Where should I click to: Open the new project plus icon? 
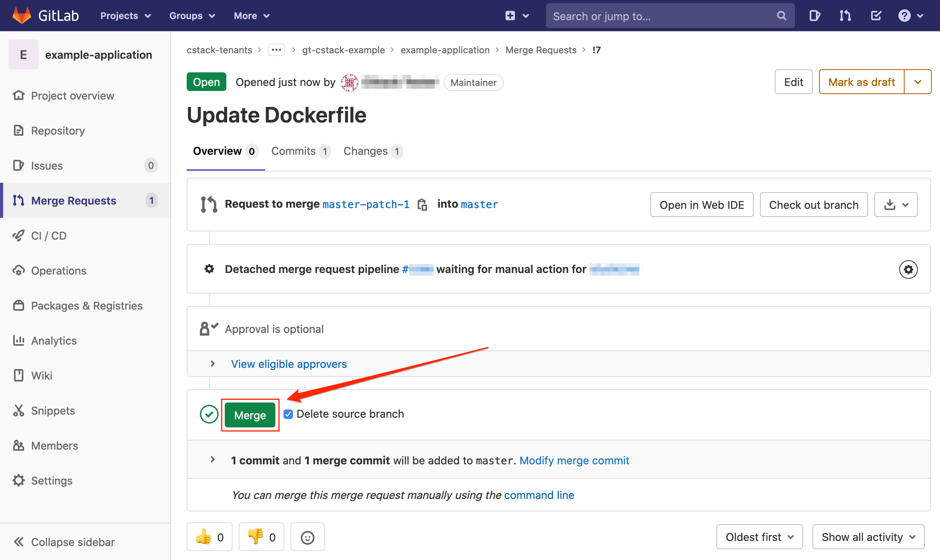[x=509, y=16]
